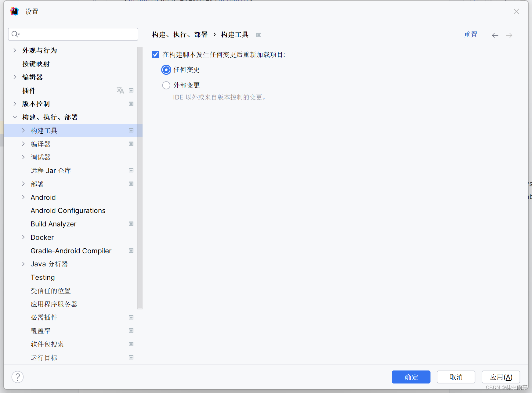Click the search magnifier icon in settings search

16,34
